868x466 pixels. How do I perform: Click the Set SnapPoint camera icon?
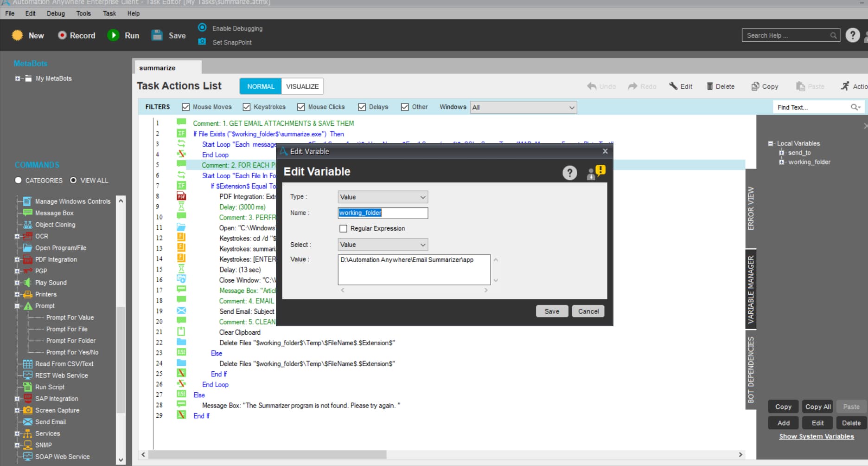tap(202, 42)
